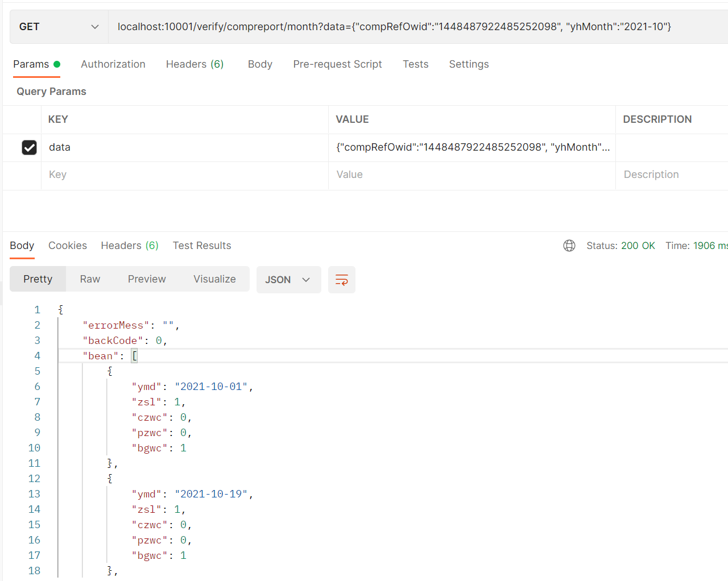Screen dimensions: 728x581
Task: Uncheck the data query param checkbox
Action: [29, 148]
